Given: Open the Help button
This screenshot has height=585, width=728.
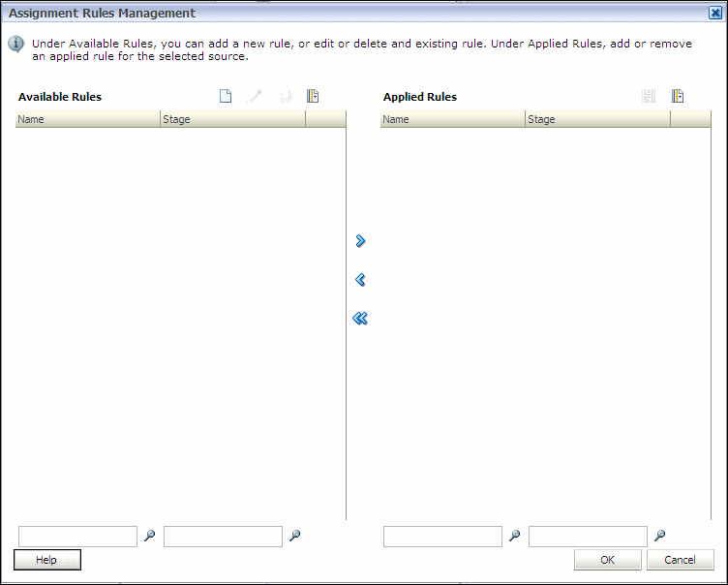Looking at the screenshot, I should click(x=47, y=560).
